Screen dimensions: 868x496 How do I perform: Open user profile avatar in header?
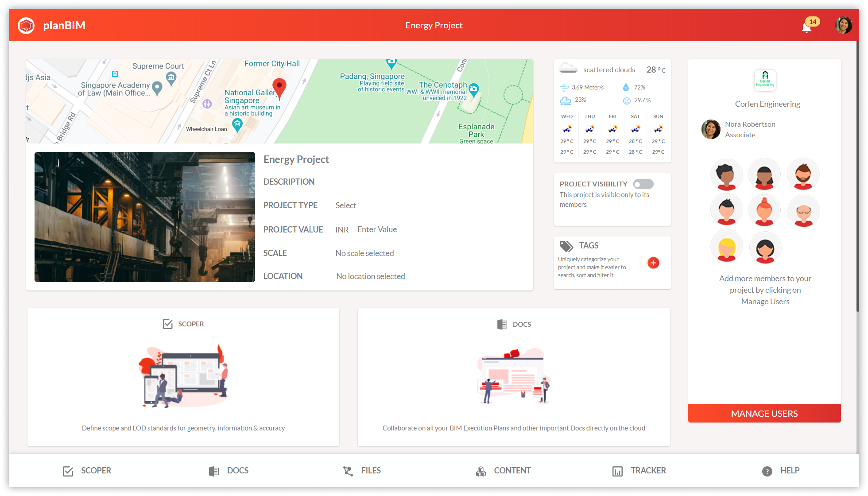[x=843, y=25]
